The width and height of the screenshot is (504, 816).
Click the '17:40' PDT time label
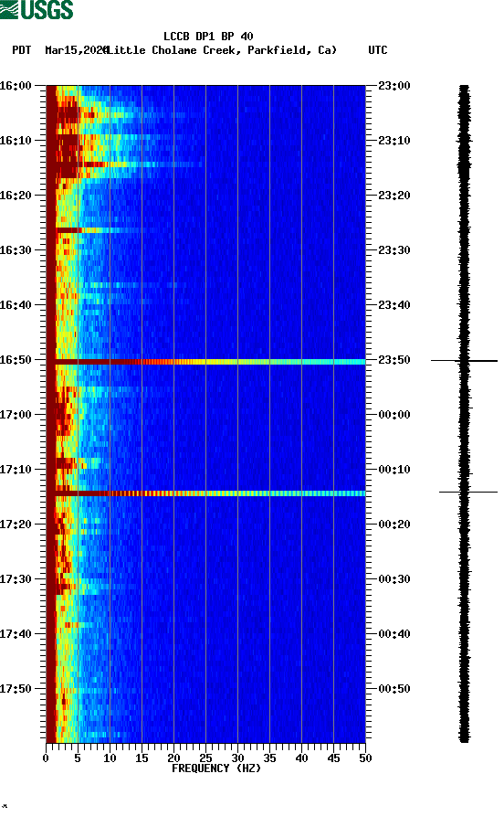pyautogui.click(x=16, y=634)
